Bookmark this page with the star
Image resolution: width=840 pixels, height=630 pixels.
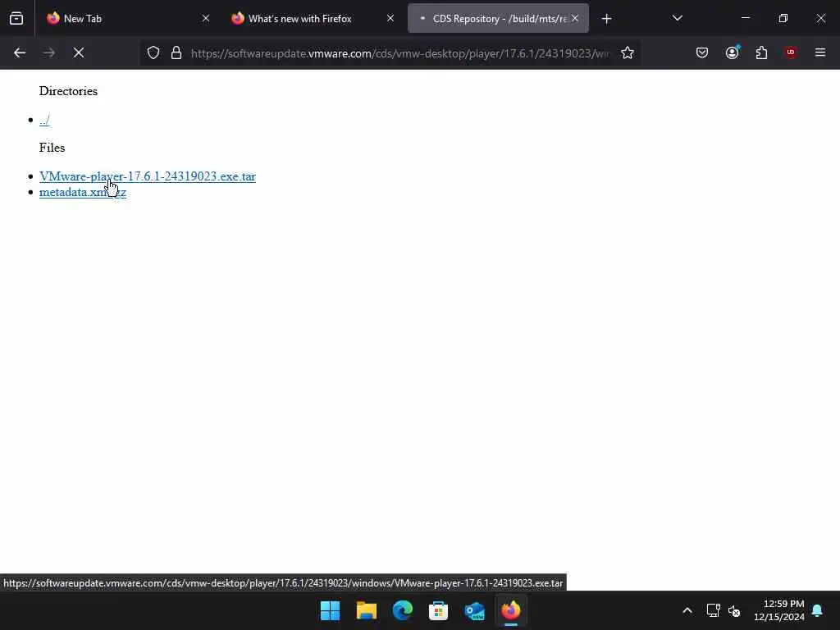tap(628, 52)
